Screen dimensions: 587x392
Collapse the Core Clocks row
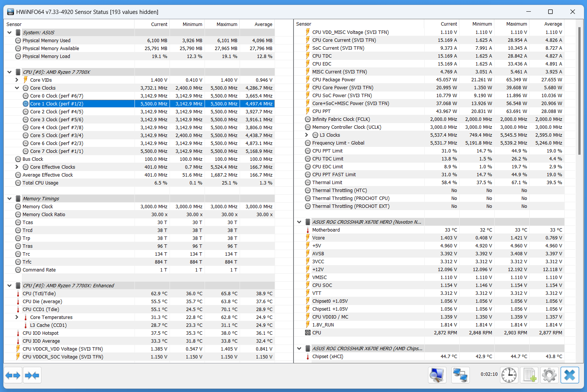[x=17, y=88]
